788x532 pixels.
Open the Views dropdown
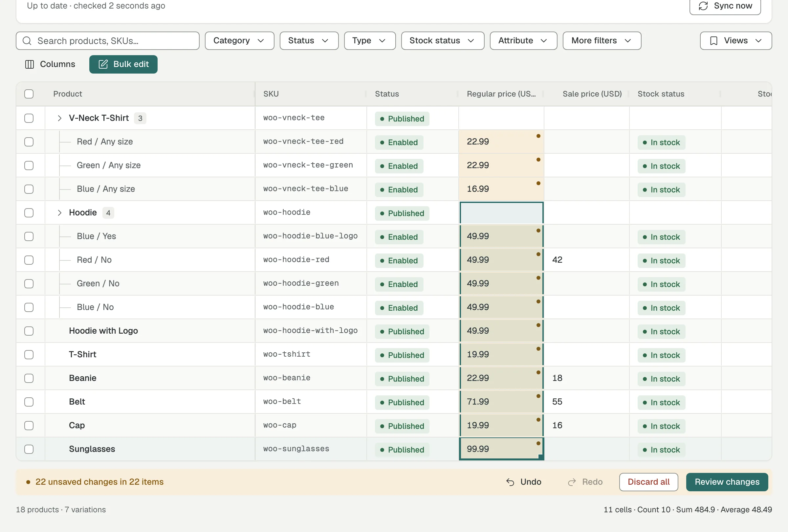pyautogui.click(x=736, y=41)
